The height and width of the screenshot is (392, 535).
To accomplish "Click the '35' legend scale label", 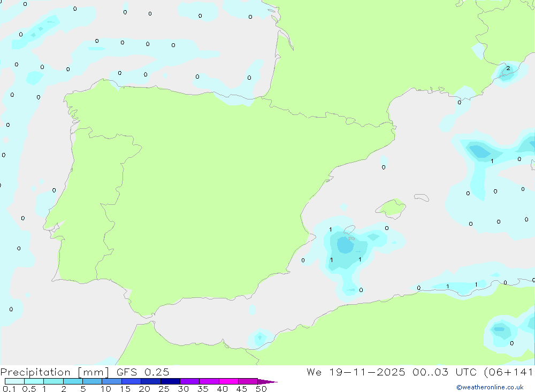I will pyautogui.click(x=203, y=389).
